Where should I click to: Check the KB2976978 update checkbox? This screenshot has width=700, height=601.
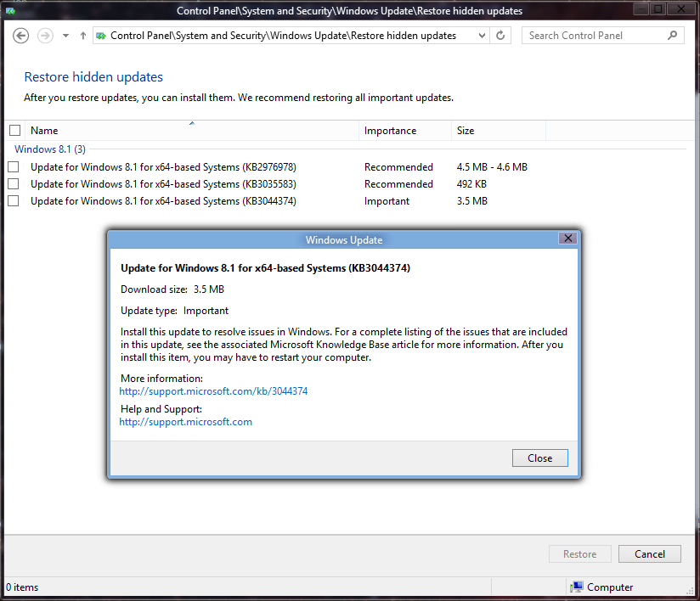tap(14, 167)
